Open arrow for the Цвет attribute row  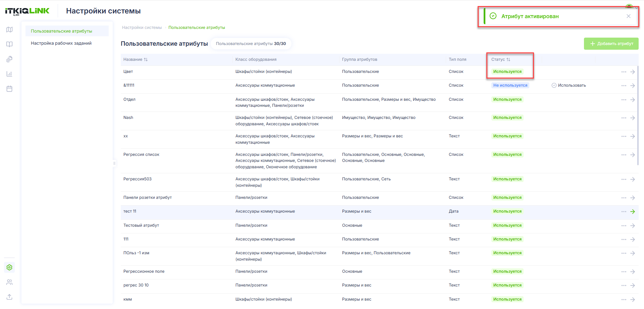[633, 72]
